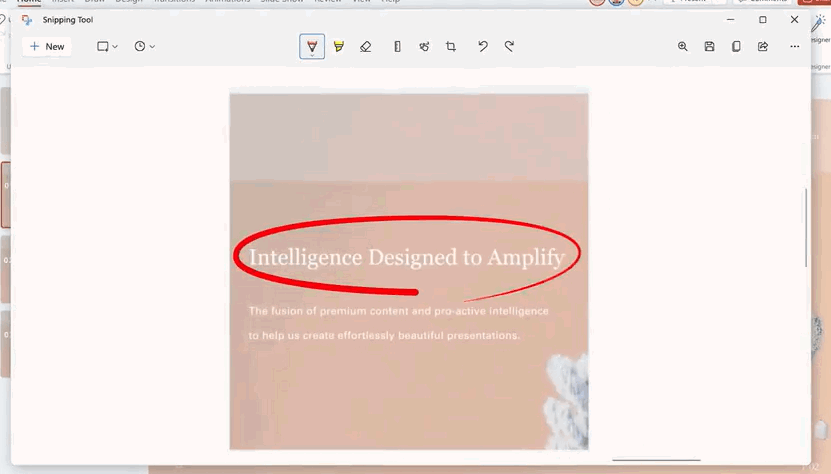831x474 pixels.
Task: Activate the Image crop tool
Action: 451,47
